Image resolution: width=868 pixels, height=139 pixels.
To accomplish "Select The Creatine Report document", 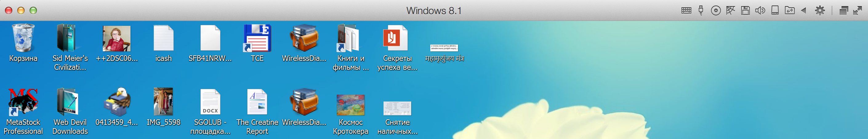I will 257,102.
